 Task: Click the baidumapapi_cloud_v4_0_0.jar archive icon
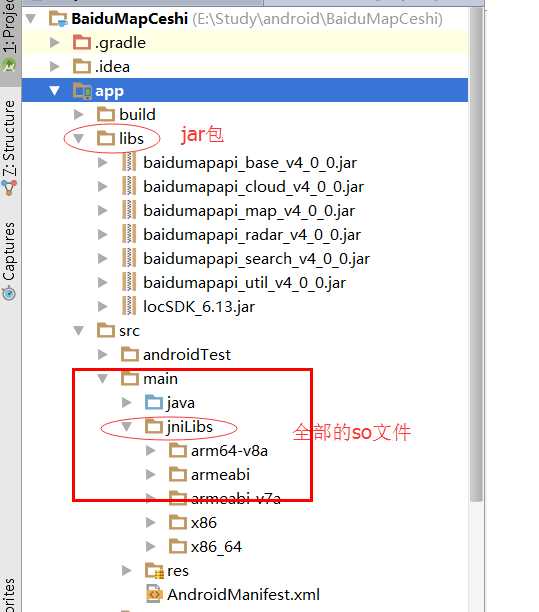tap(129, 186)
